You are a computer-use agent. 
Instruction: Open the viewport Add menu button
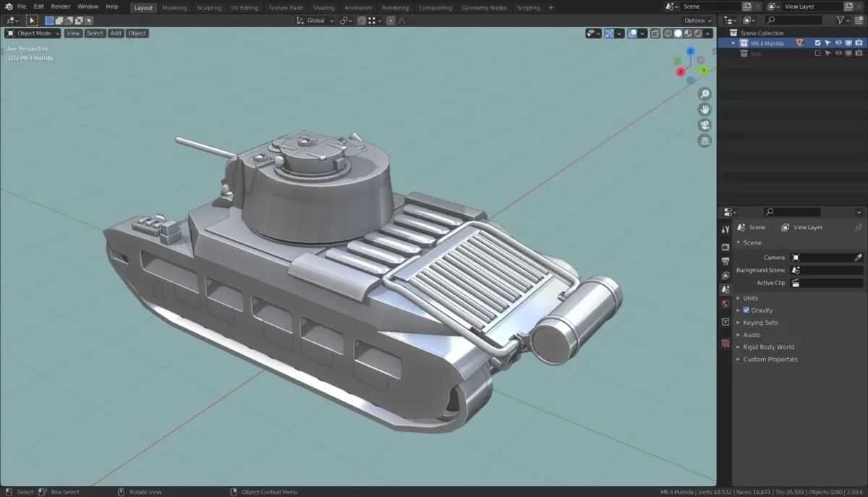pos(116,33)
